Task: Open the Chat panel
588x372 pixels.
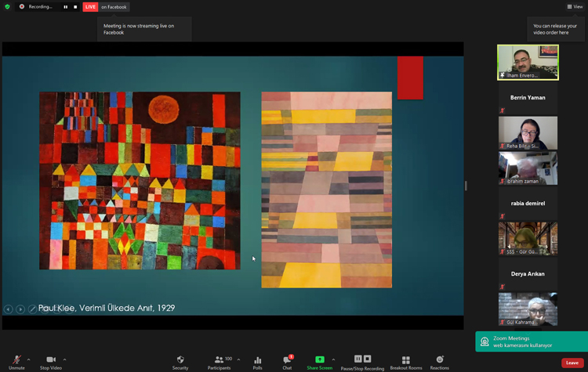Action: (287, 360)
